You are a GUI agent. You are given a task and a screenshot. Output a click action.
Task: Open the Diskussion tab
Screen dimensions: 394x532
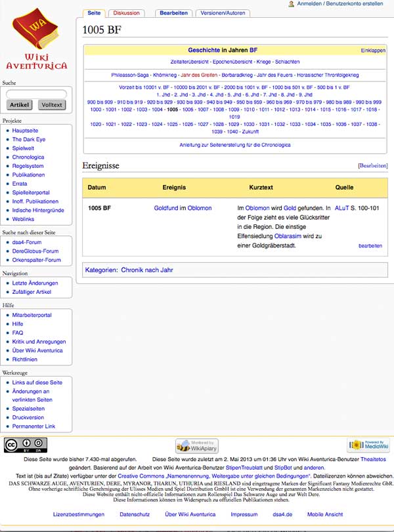click(x=126, y=13)
